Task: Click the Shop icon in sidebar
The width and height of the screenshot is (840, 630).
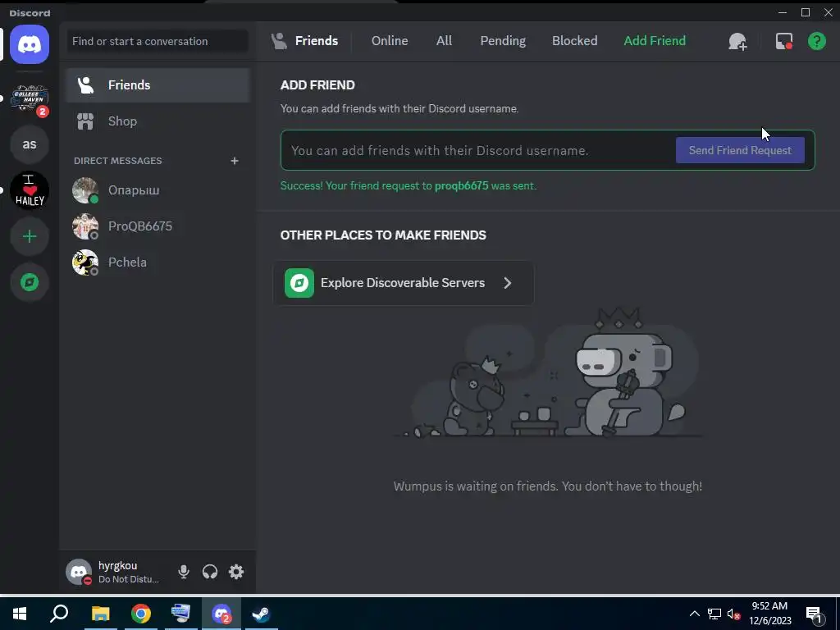Action: click(x=85, y=121)
